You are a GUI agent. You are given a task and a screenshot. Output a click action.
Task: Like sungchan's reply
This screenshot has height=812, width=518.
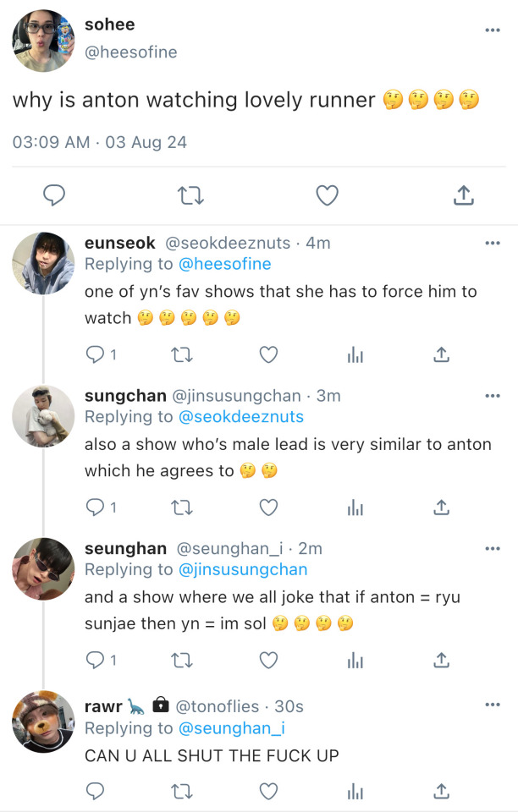[x=268, y=507]
